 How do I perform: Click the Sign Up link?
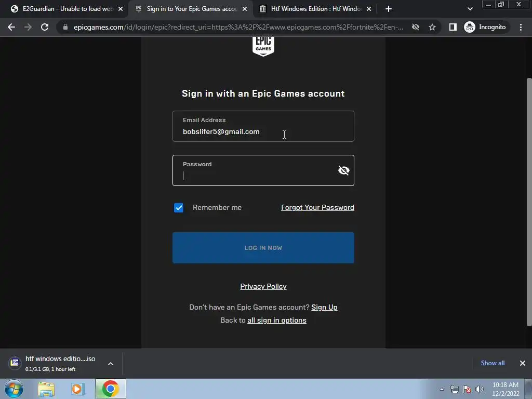click(x=324, y=307)
